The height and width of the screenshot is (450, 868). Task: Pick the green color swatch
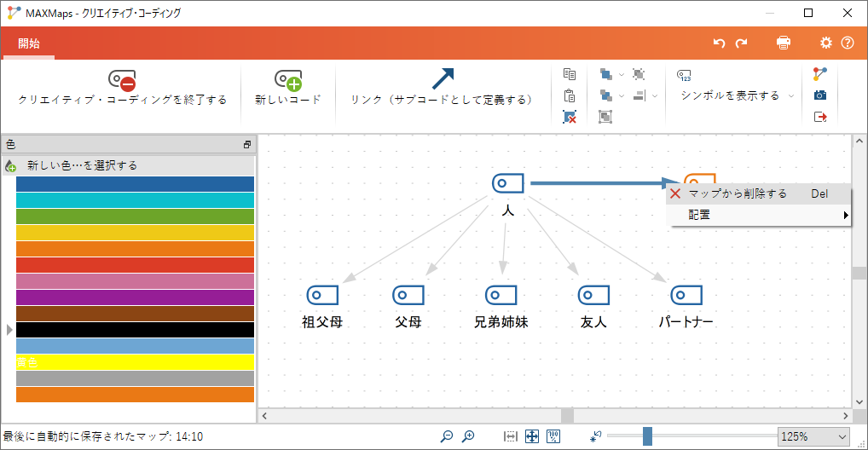coord(135,216)
